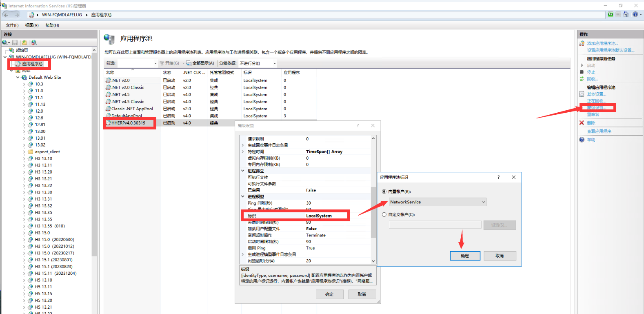Click the disconnect icon in Connections toolbar
The height and width of the screenshot is (314, 644).
[34, 42]
